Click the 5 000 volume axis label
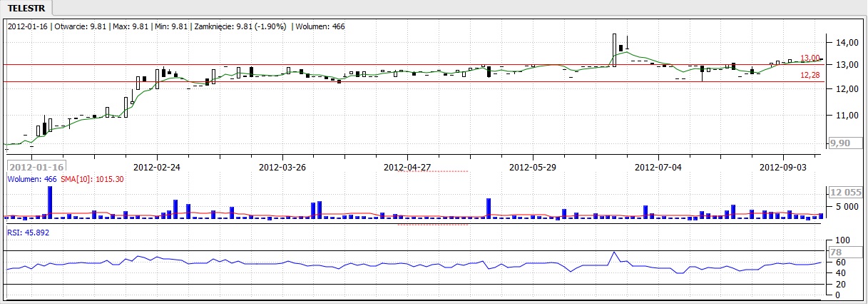Screen dimensions: 868x306 (846, 208)
